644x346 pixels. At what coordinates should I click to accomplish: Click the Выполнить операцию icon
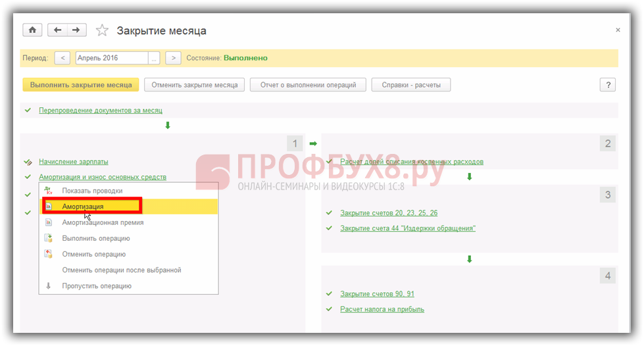[48, 238]
